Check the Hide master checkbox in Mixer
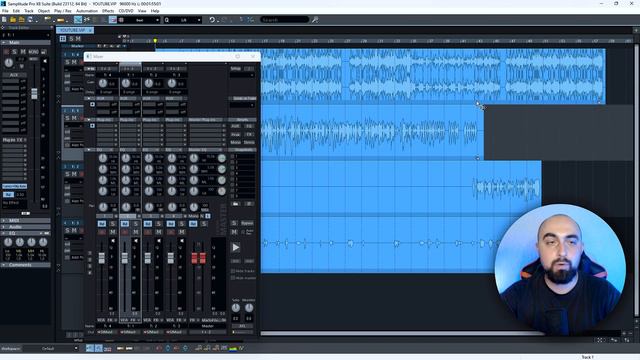The height and width of the screenshot is (360, 640). tap(233, 278)
